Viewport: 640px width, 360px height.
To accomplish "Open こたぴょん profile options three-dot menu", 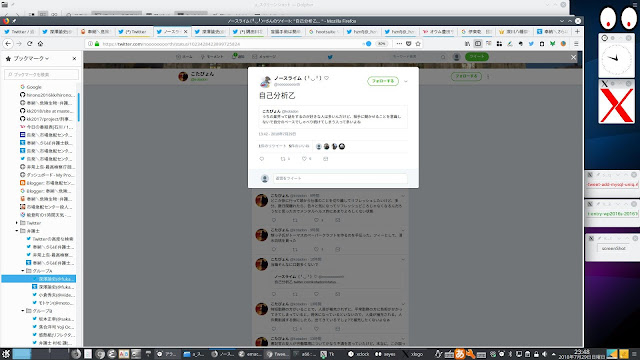I will pyautogui.click(x=488, y=76).
